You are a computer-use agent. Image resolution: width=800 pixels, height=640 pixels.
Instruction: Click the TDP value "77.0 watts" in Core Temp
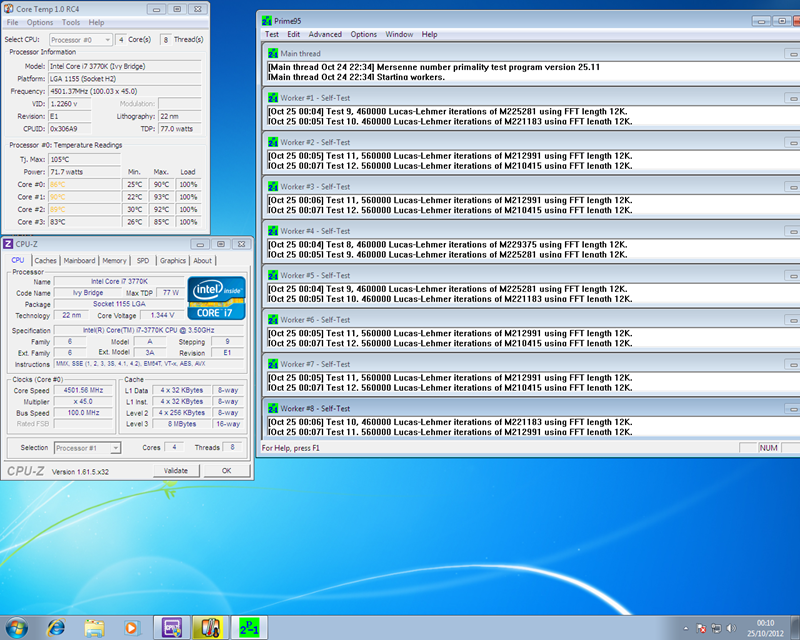click(180, 129)
